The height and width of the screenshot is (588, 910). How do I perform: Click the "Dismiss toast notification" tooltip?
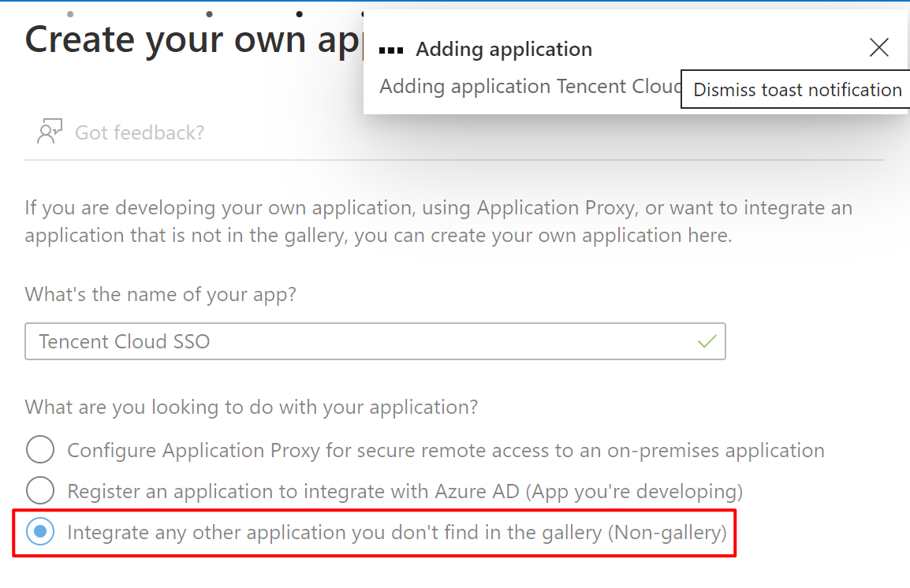(797, 90)
